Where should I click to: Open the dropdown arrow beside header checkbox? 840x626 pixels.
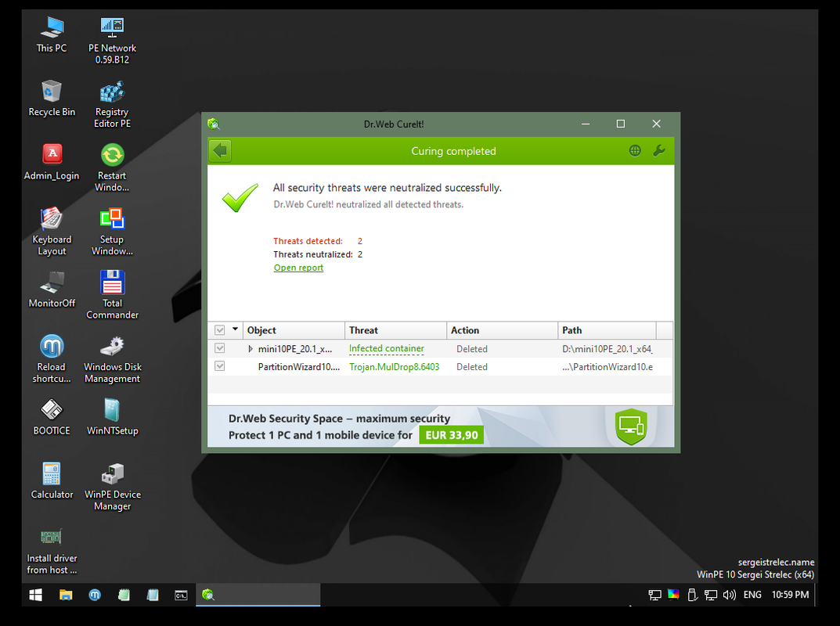[235, 329]
